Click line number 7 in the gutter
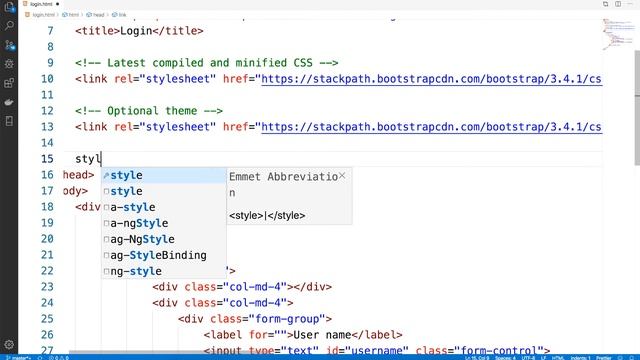Screen dimensions: 640x360 50,31
